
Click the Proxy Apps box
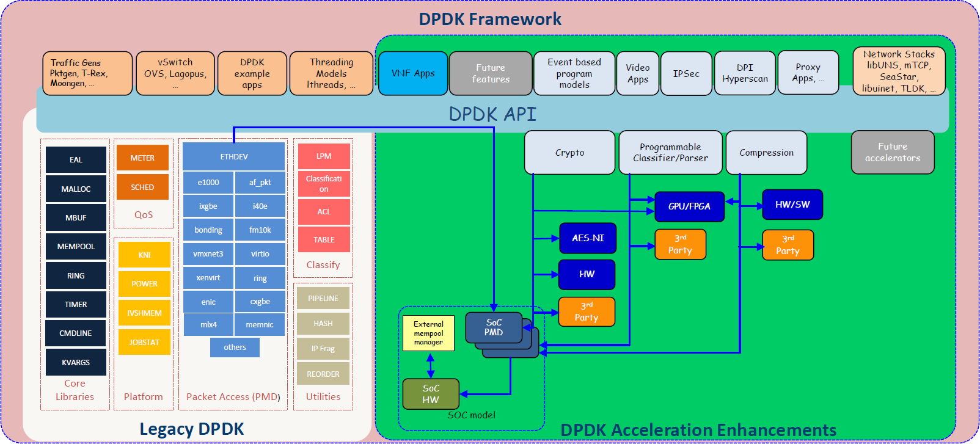(808, 72)
